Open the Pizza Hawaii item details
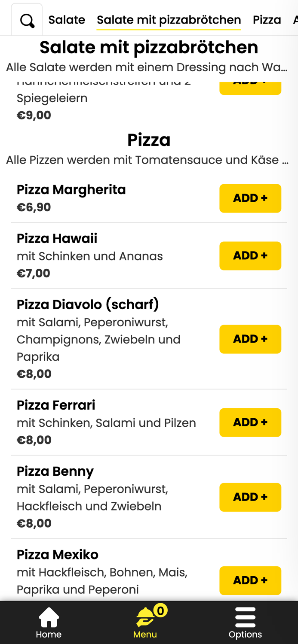298x644 pixels. [57, 238]
